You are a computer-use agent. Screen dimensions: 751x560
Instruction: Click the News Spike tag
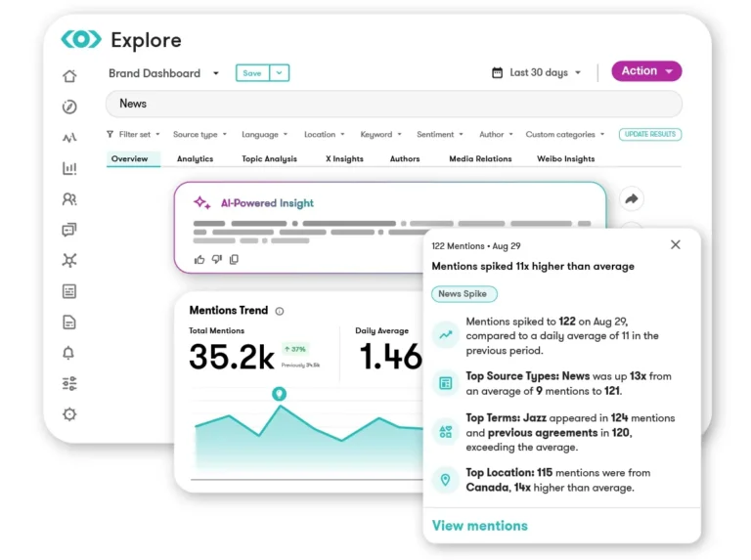(x=464, y=294)
